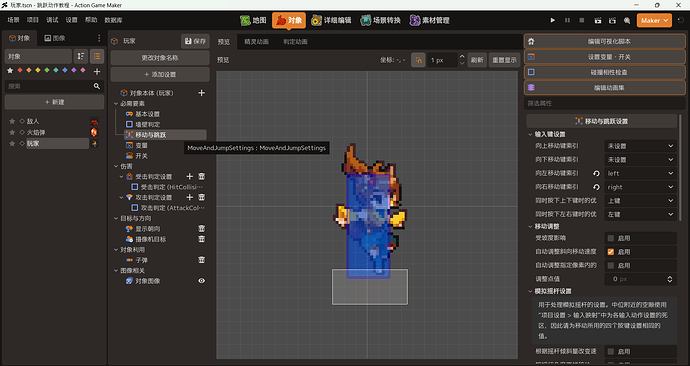Open 素材管理 asset manager
690x366 pixels.
429,20
